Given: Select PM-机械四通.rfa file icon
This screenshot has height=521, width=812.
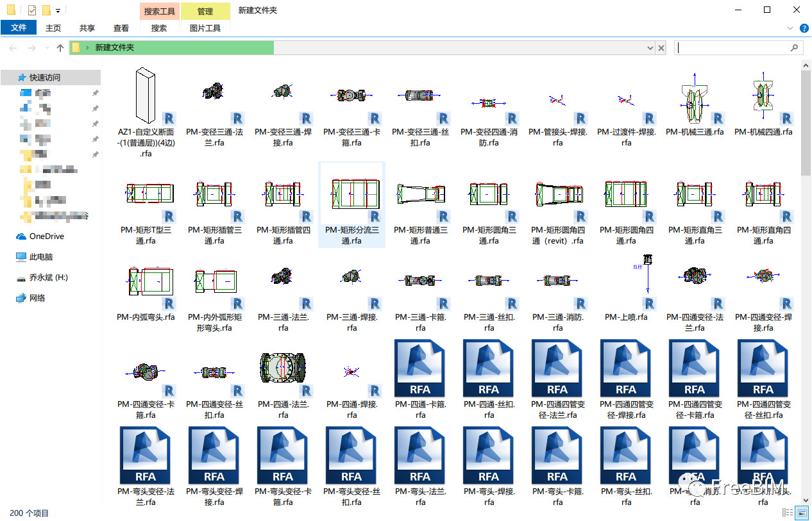Looking at the screenshot, I should (x=763, y=96).
